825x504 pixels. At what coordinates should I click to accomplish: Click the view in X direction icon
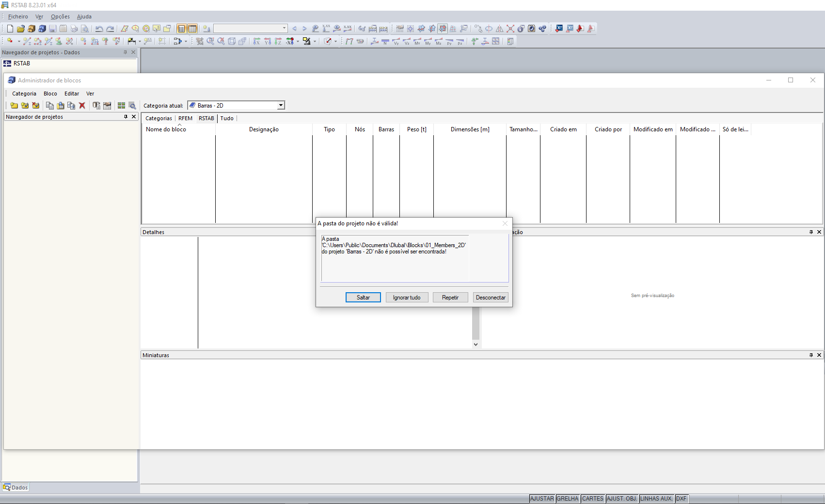pos(257,41)
